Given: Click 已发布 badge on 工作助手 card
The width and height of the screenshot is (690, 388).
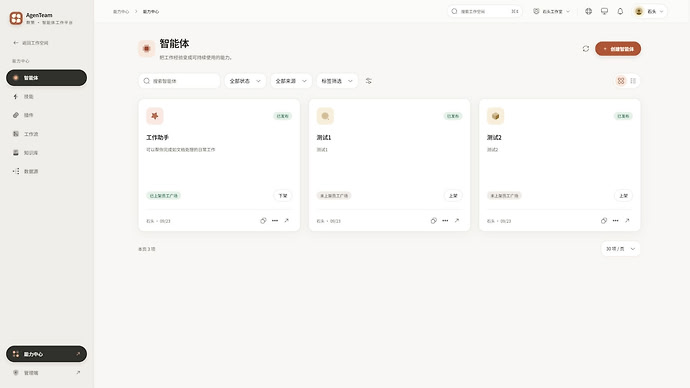Looking at the screenshot, I should (282, 116).
